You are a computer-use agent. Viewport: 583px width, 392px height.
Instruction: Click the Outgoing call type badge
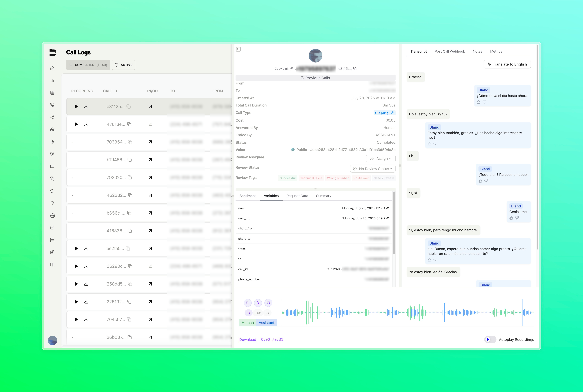tap(384, 113)
